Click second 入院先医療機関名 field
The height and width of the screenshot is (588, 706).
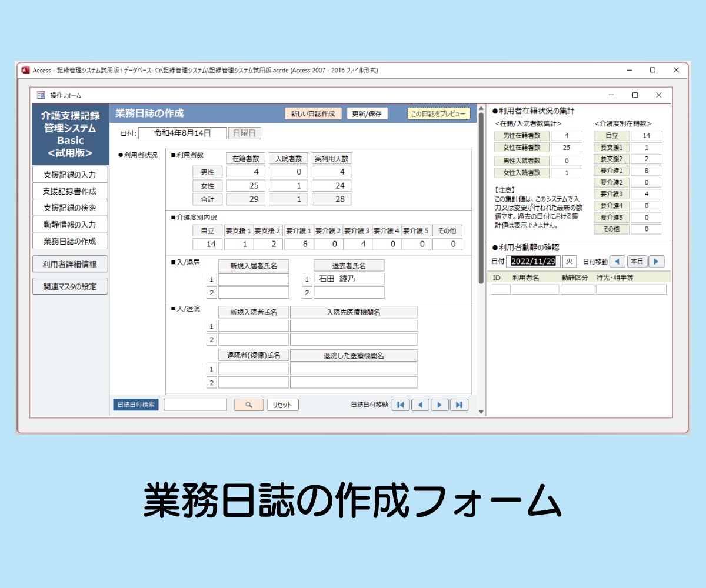tap(354, 339)
